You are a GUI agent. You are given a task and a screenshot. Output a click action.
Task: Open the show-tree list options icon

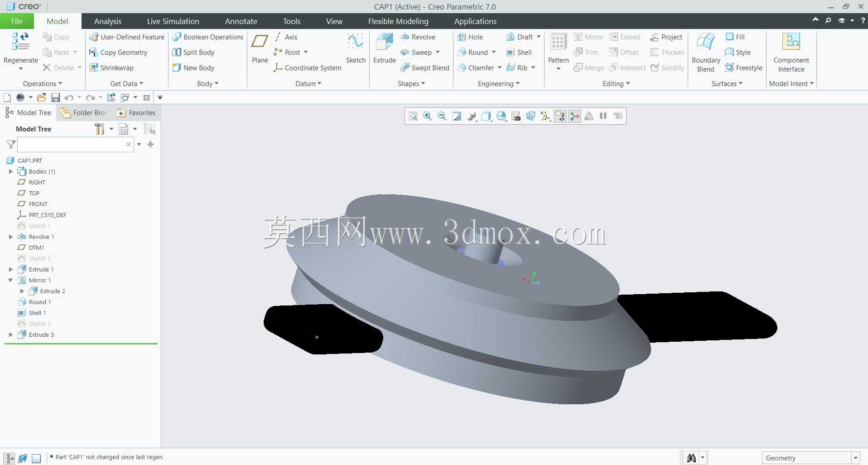click(124, 129)
